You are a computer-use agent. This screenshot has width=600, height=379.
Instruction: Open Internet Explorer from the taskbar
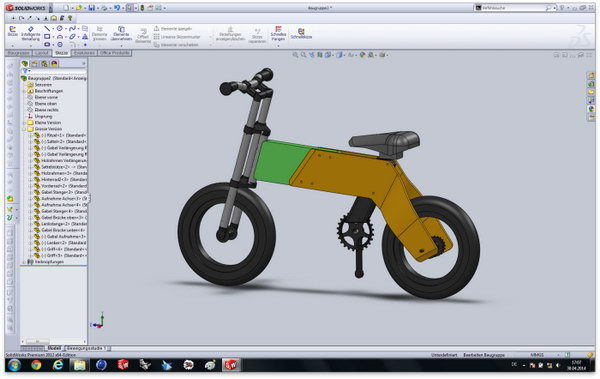pos(58,365)
